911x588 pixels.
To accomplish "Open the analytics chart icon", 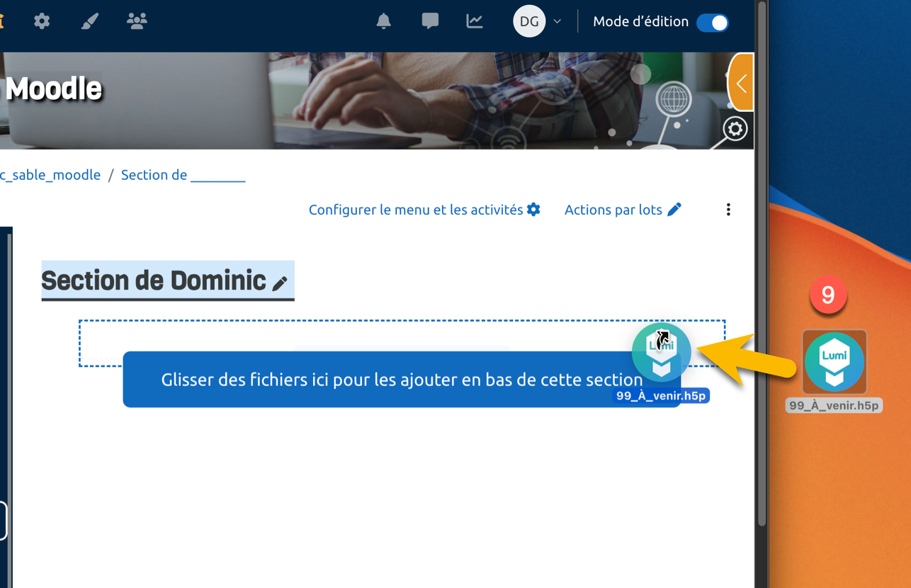I will [475, 21].
